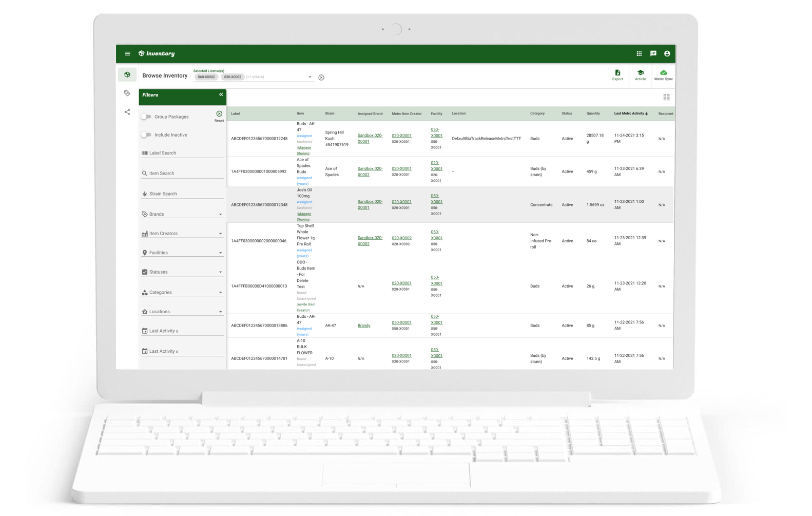The width and height of the screenshot is (812, 516).
Task: Open the Brandy brand link
Action: [364, 326]
